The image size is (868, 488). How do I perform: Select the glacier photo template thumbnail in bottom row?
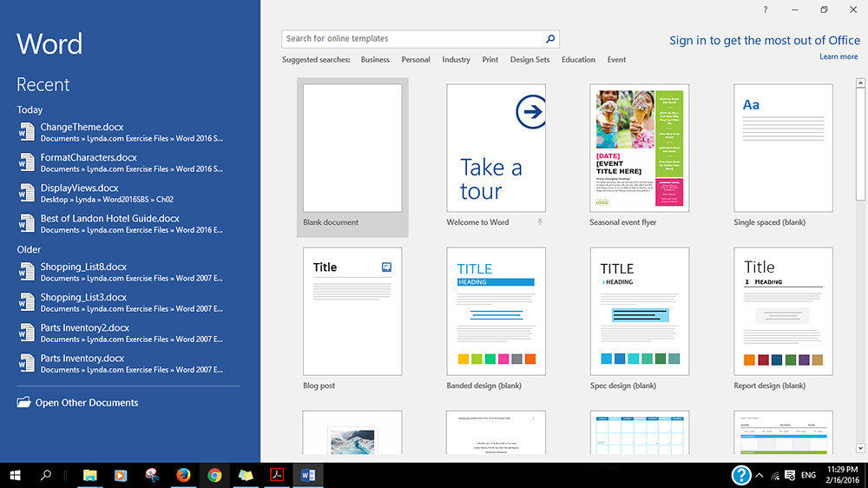[x=352, y=432]
